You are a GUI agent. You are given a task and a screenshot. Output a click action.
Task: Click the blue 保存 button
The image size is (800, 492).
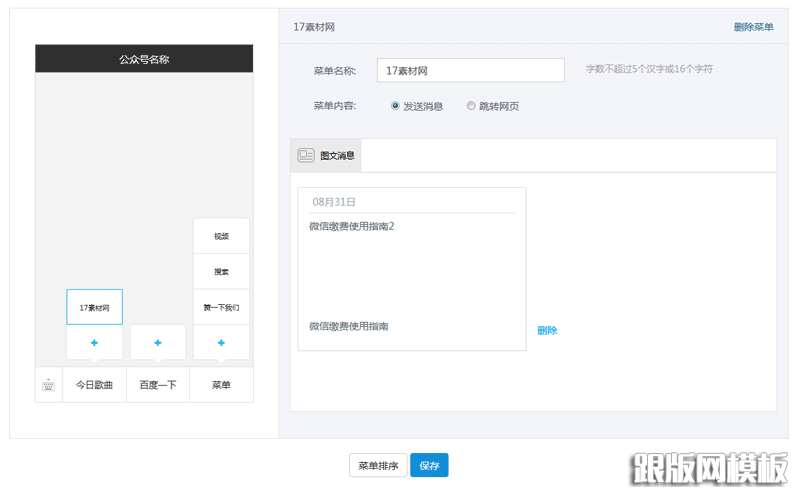[430, 465]
